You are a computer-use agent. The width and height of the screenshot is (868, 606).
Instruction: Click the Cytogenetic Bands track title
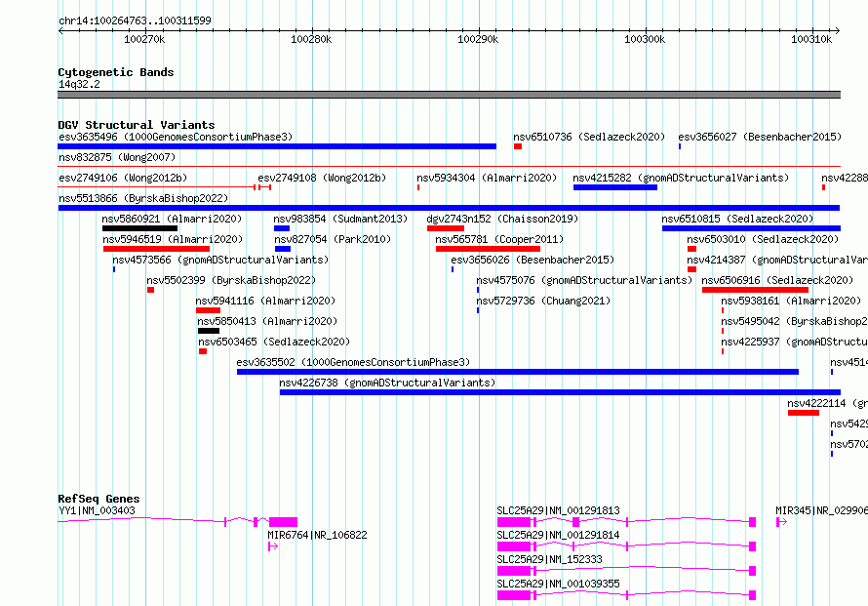pos(116,72)
